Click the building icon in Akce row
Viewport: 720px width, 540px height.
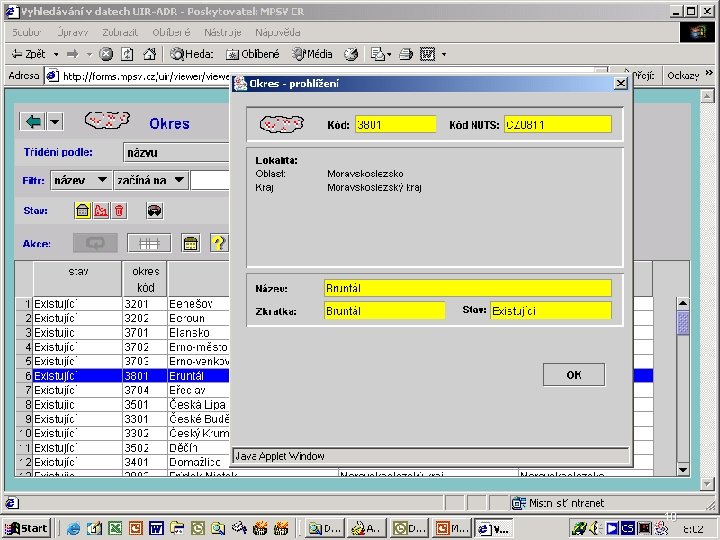pyautogui.click(x=190, y=243)
